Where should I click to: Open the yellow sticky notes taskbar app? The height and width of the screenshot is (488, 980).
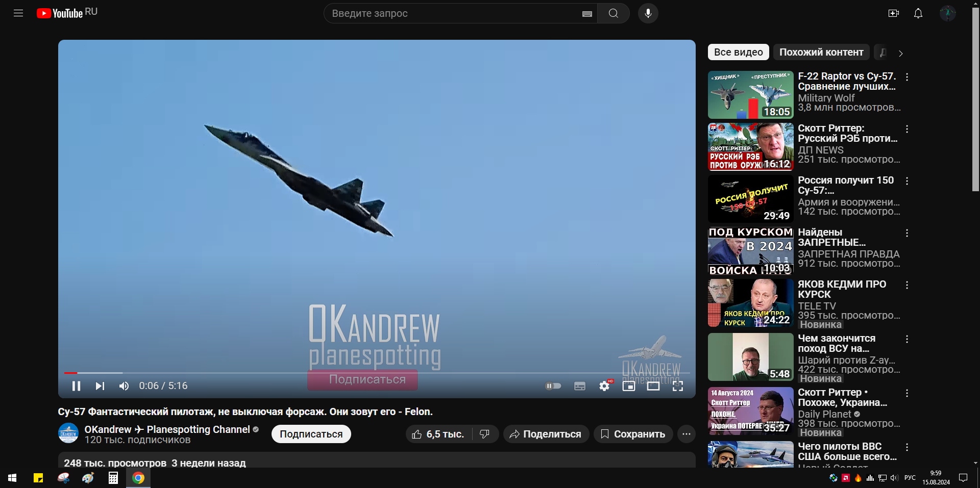click(38, 478)
